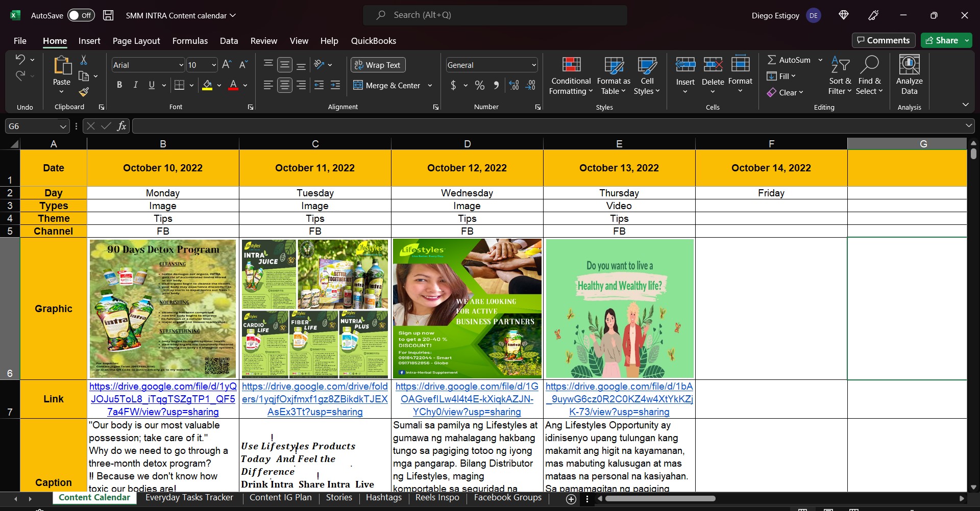
Task: Switch to Everyday Tasks Tracker sheet
Action: click(189, 498)
